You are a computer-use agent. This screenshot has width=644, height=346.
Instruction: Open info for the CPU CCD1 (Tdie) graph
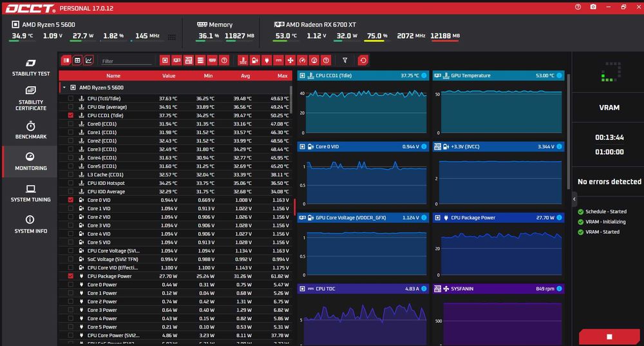point(424,75)
